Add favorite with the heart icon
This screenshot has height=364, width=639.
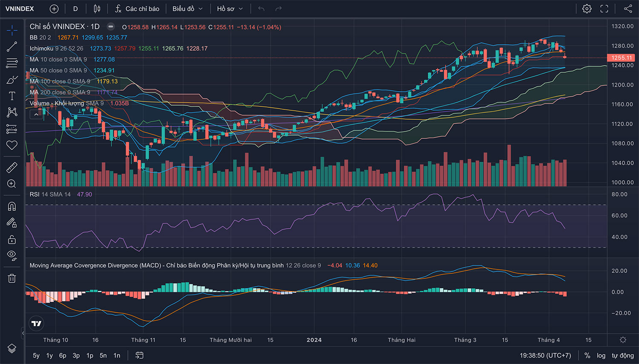point(12,145)
